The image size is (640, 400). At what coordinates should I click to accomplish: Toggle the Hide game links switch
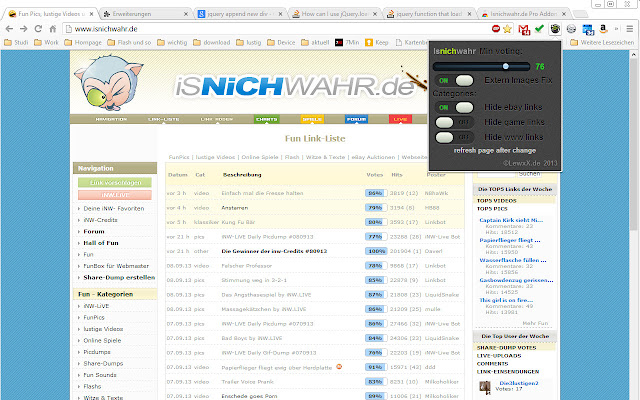[x=454, y=122]
